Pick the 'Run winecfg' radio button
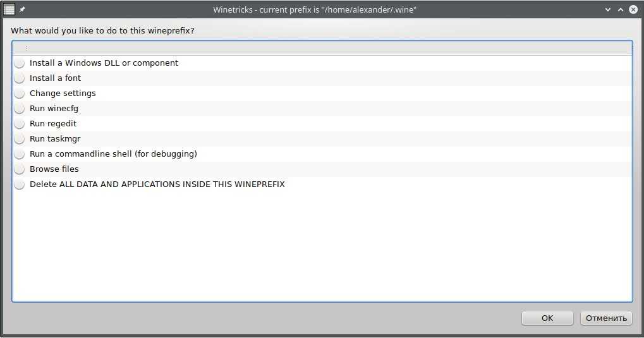Image resolution: width=644 pixels, height=338 pixels. [x=20, y=109]
